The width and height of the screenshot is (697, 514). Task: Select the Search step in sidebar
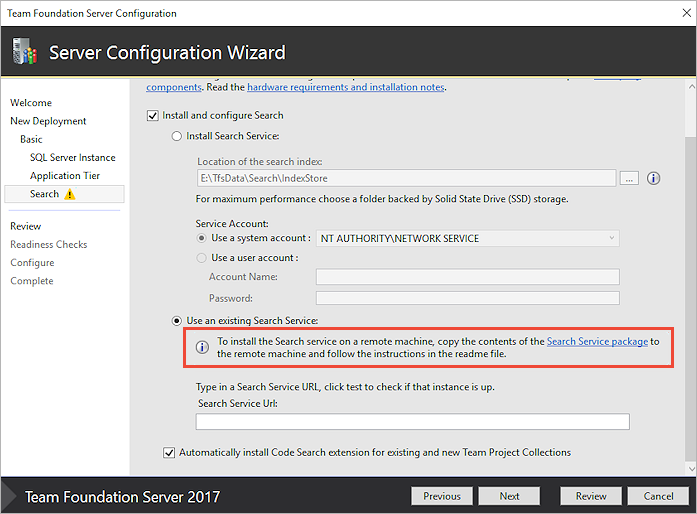tap(64, 194)
